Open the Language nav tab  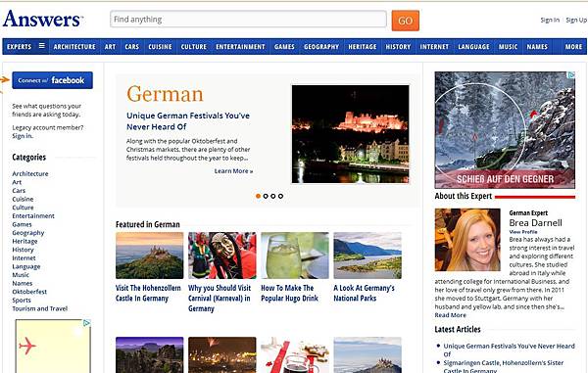[x=473, y=46]
